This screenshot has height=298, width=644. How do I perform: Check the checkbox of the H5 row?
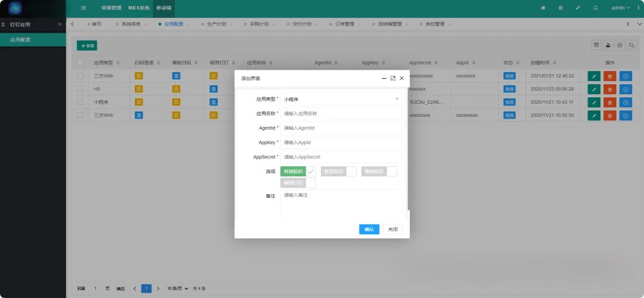point(80,89)
